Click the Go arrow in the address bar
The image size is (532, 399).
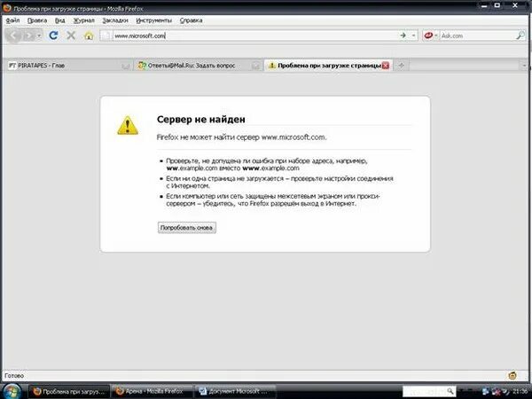[x=403, y=35]
